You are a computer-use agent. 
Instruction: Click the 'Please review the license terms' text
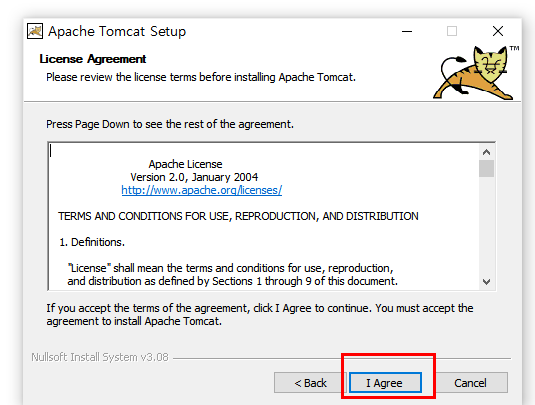coord(201,77)
